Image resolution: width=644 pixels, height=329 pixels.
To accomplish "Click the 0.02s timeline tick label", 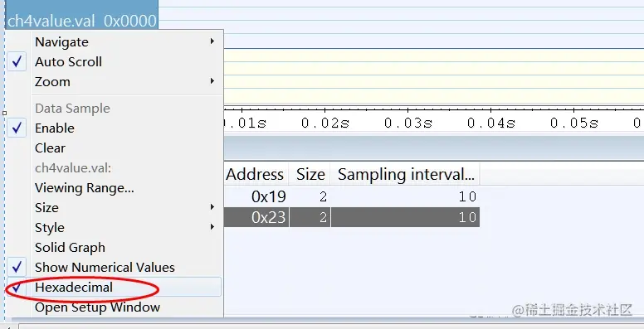I will 325,123.
